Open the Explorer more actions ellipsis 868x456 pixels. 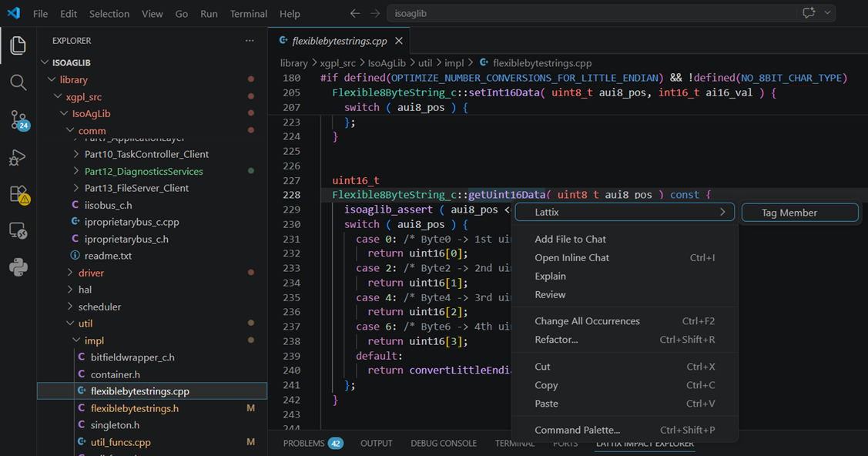[250, 40]
